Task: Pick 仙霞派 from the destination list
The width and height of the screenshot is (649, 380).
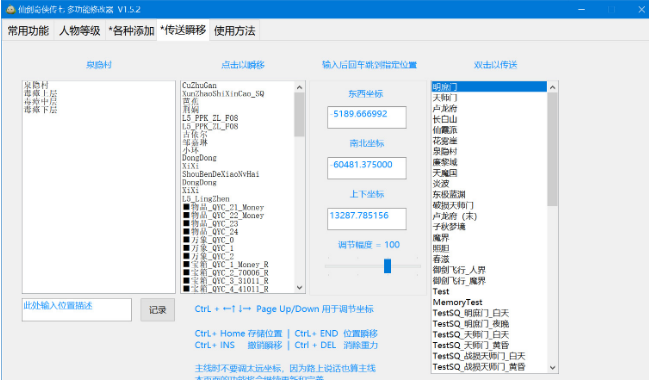Action: pos(445,130)
